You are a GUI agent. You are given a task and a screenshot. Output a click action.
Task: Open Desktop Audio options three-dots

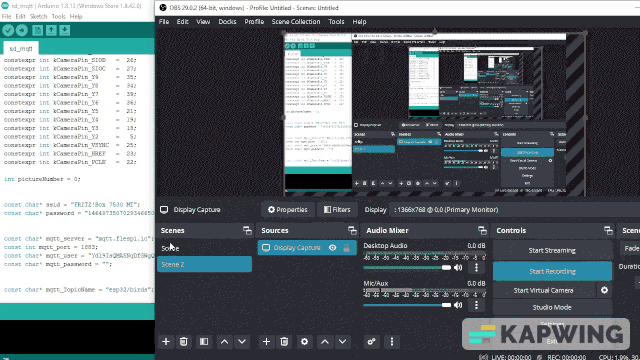tap(476, 267)
